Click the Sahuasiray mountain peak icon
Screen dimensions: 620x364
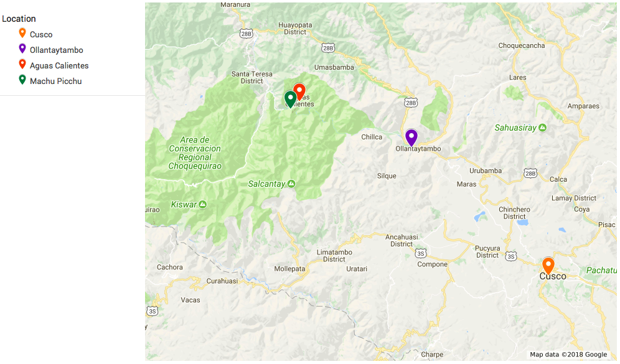(x=543, y=128)
